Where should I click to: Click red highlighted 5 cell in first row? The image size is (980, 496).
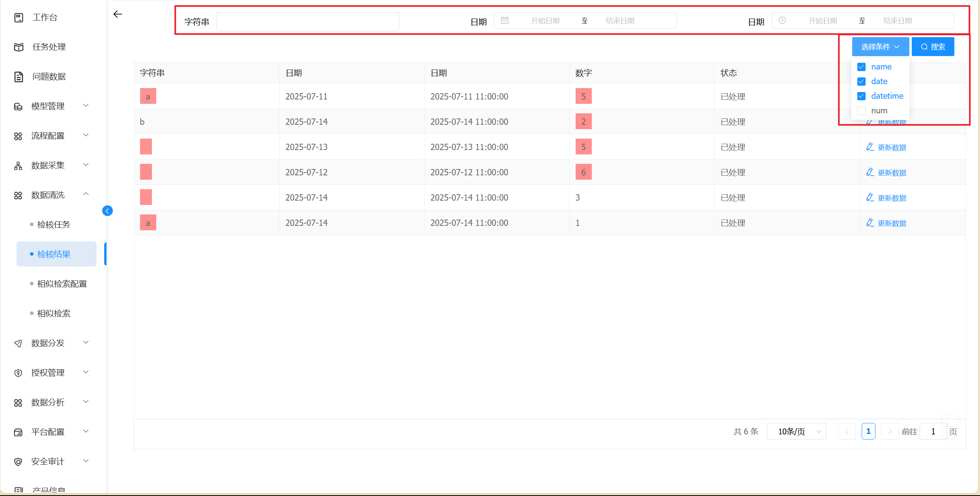pos(583,96)
